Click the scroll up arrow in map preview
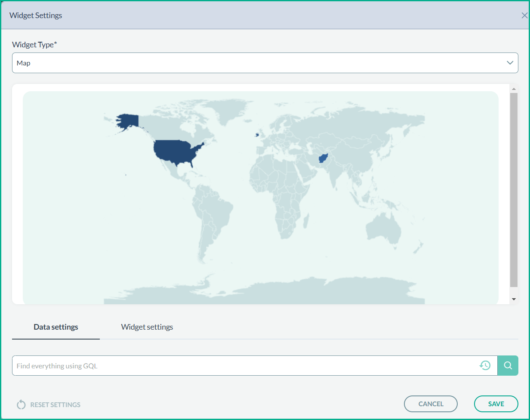 pyautogui.click(x=513, y=89)
